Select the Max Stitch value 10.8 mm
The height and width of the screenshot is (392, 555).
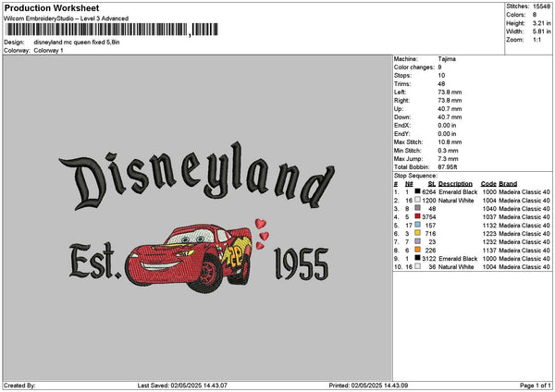click(x=450, y=142)
